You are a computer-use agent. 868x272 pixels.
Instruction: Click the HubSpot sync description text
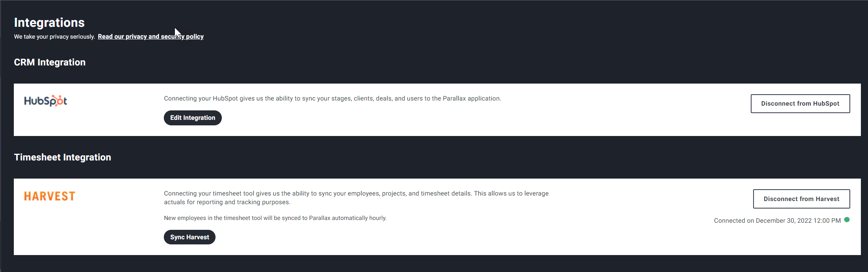(332, 99)
